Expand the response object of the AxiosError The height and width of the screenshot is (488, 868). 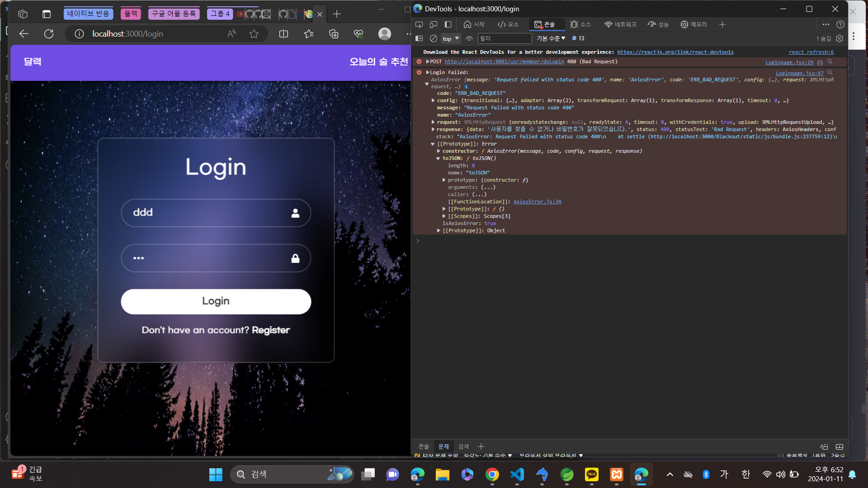pos(434,129)
